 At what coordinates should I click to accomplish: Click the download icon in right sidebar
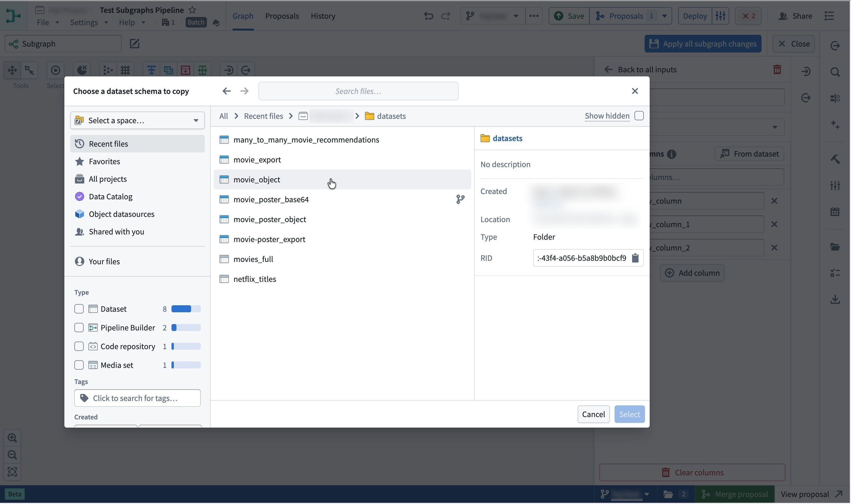835,299
